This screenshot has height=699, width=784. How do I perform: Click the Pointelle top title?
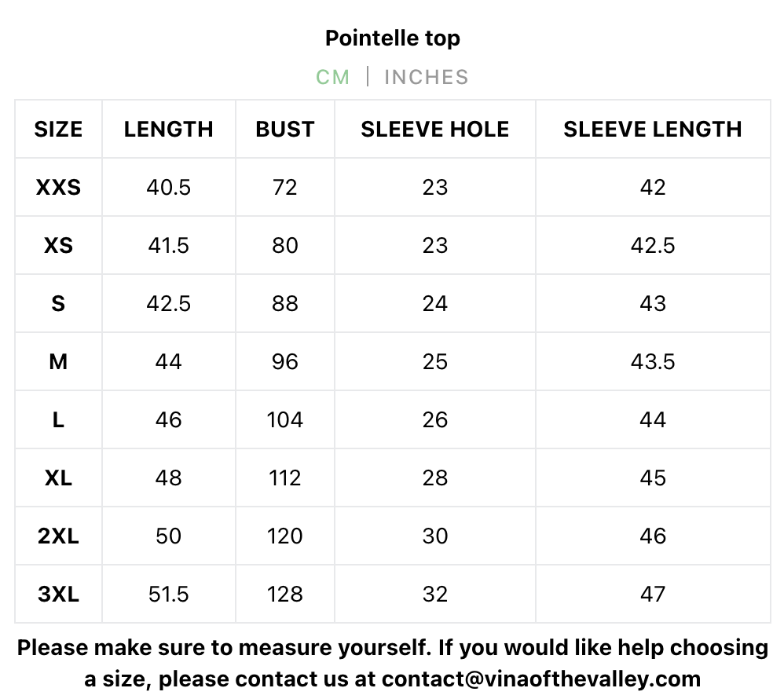click(392, 38)
